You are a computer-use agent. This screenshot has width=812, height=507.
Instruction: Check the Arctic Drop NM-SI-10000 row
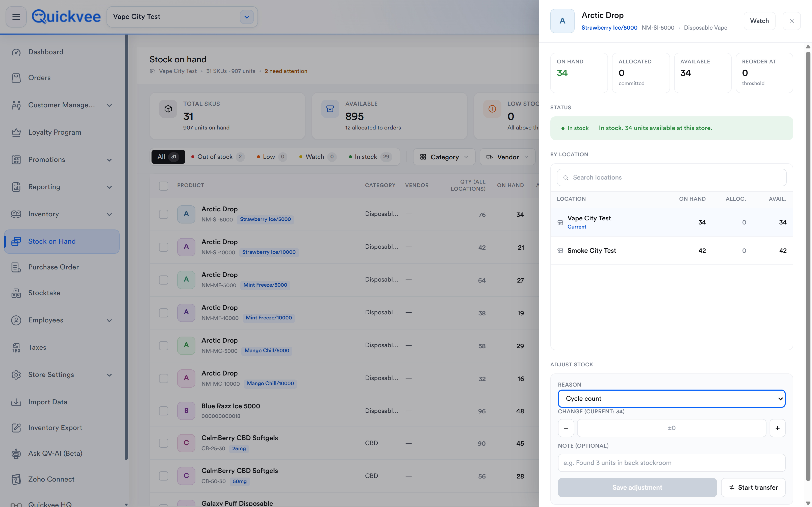pos(164,247)
